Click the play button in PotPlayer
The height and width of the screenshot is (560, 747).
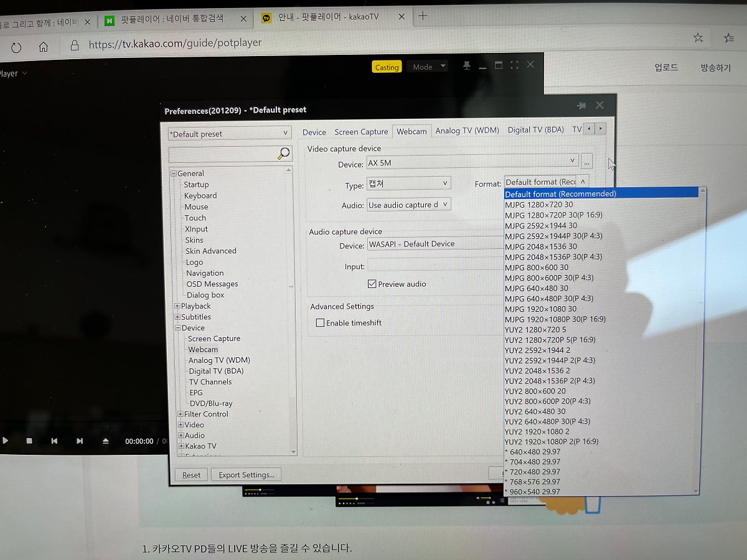pos(5,441)
